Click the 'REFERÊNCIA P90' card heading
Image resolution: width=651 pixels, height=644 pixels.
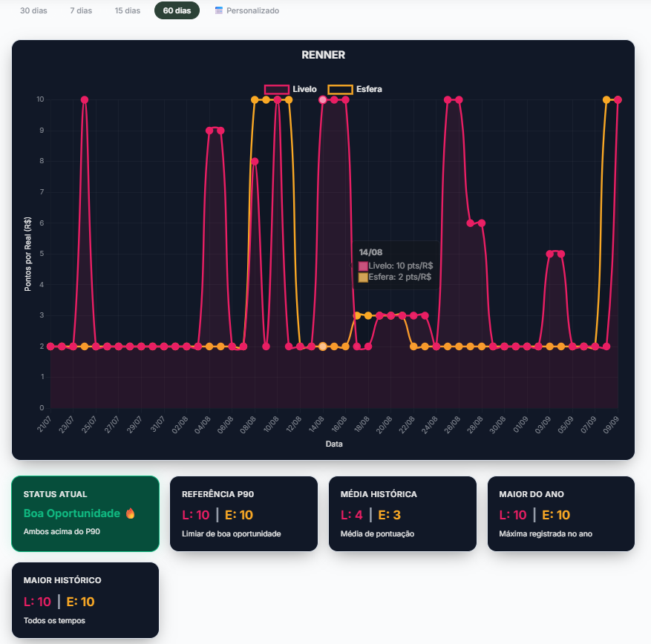pyautogui.click(x=218, y=494)
